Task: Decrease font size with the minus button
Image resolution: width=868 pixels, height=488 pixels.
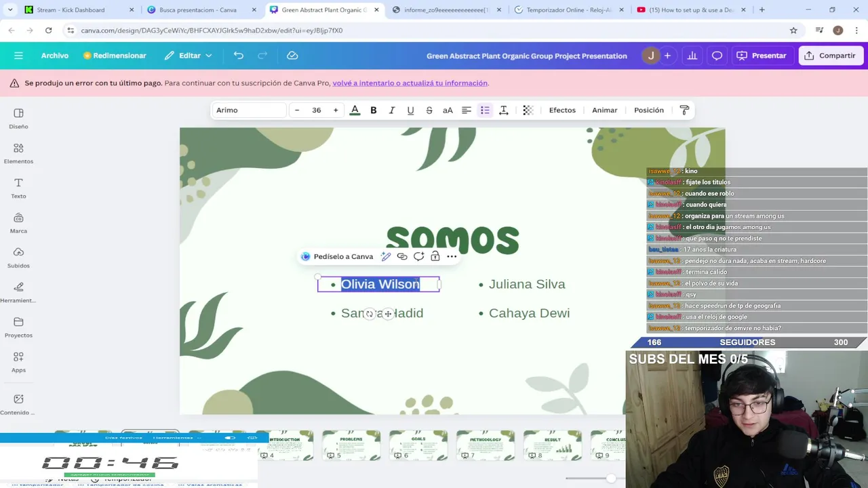Action: pyautogui.click(x=297, y=110)
